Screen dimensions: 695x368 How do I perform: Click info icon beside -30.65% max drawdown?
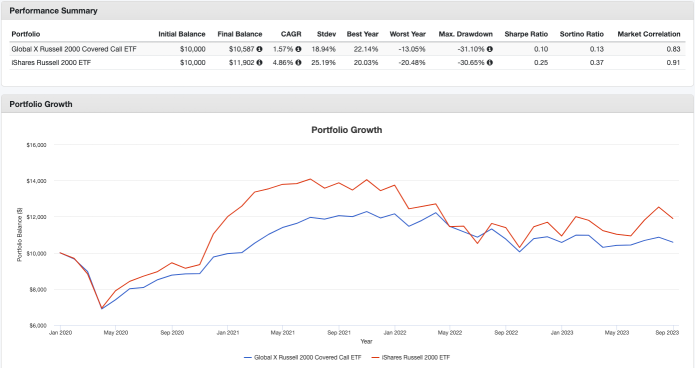tap(490, 63)
